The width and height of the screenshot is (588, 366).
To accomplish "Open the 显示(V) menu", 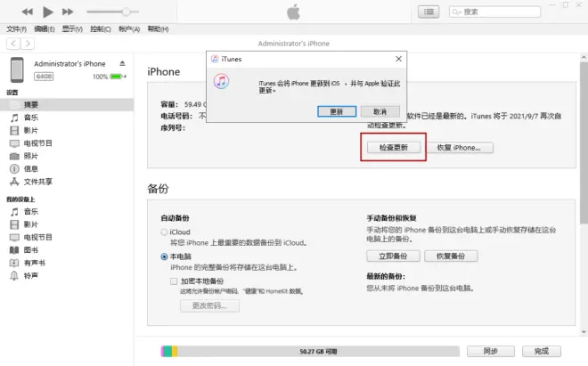I will [72, 28].
